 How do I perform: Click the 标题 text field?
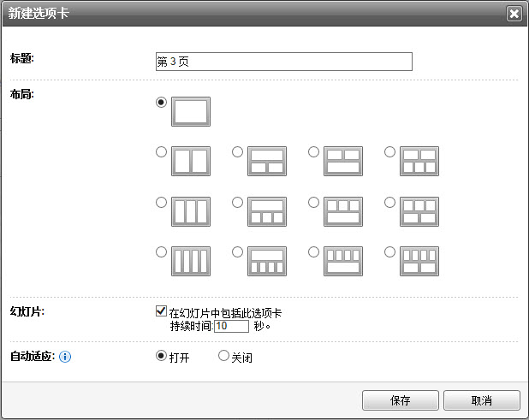pyautogui.click(x=283, y=62)
